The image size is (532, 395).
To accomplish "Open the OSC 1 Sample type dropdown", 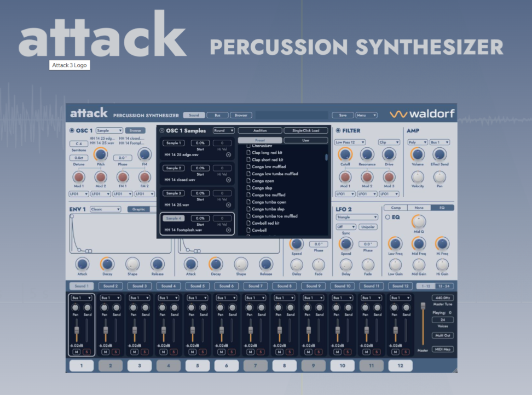I will click(x=109, y=130).
